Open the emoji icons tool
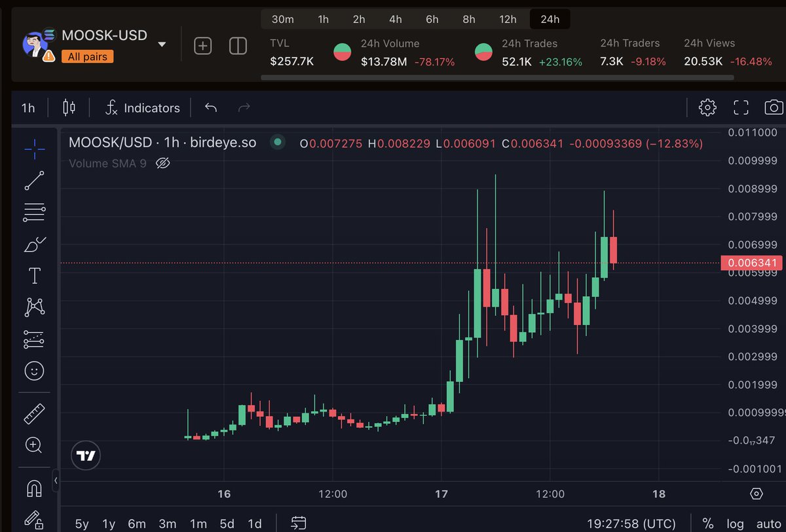The height and width of the screenshot is (532, 786). pyautogui.click(x=34, y=371)
